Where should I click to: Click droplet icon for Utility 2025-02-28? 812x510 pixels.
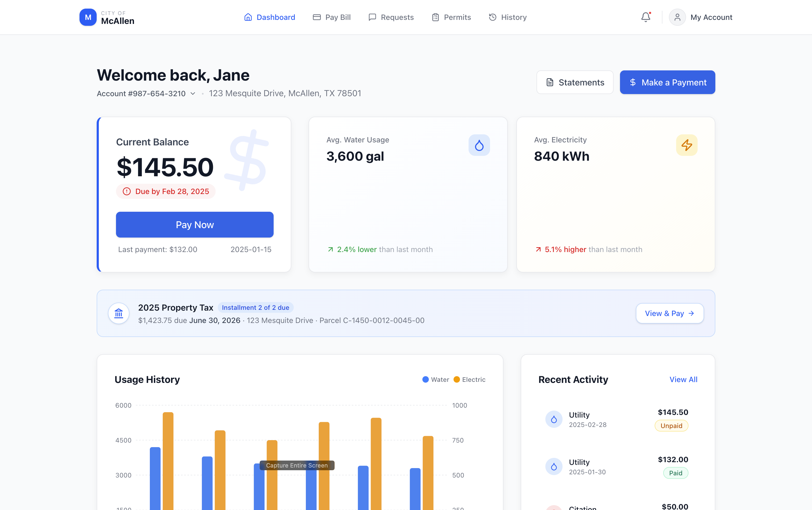pos(554,419)
